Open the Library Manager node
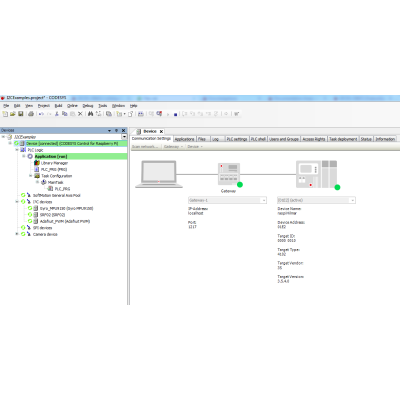This screenshot has height=400, width=400. tap(54, 163)
